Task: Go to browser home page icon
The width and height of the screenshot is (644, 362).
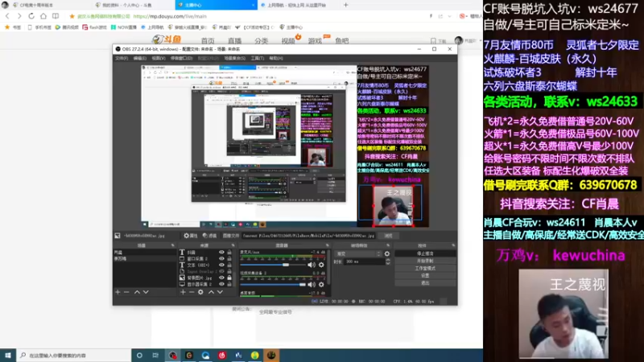Action: 43,16
